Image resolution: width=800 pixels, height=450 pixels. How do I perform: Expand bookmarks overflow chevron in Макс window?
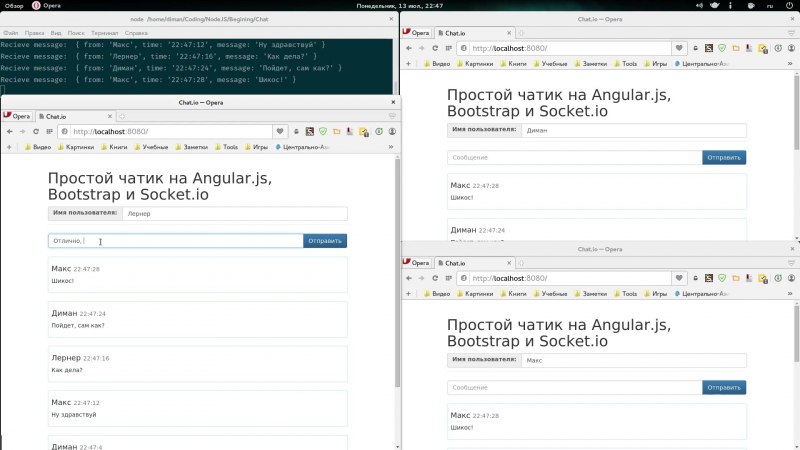click(790, 293)
